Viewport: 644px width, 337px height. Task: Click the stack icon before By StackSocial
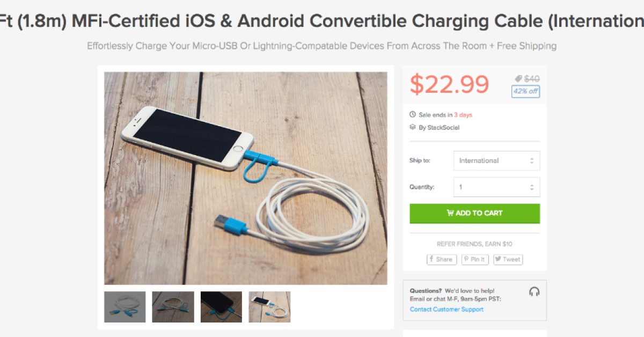413,128
